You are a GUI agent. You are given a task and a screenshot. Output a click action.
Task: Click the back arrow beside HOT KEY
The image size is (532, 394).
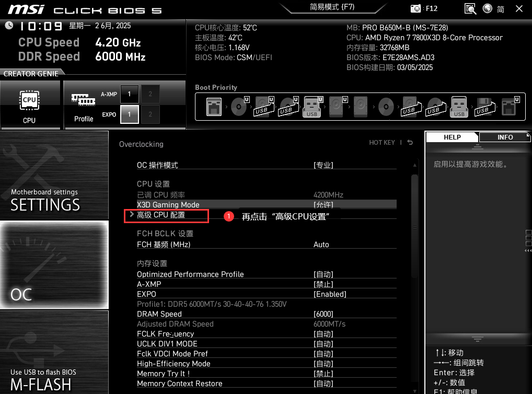point(410,143)
